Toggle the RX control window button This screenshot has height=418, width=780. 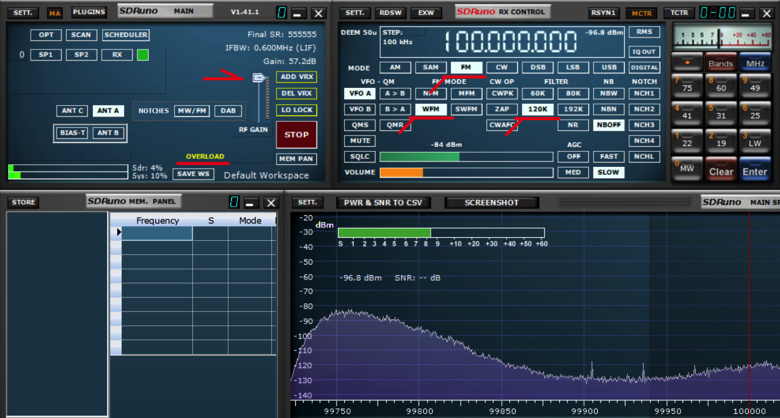click(x=117, y=55)
